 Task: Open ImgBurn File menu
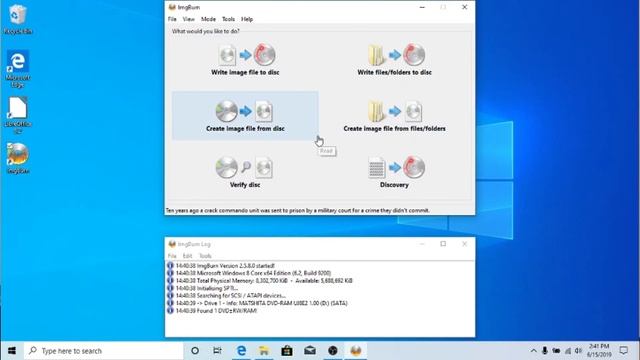point(172,19)
